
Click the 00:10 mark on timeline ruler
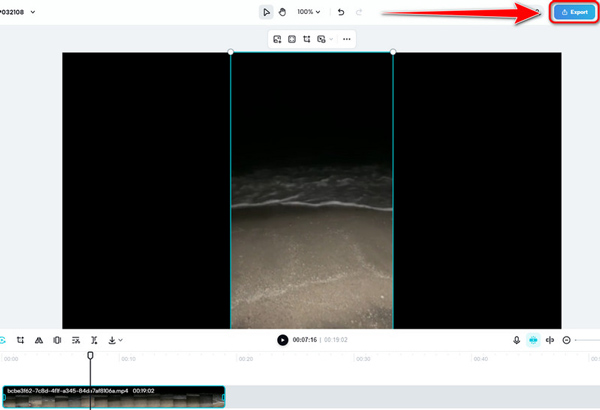pos(128,359)
